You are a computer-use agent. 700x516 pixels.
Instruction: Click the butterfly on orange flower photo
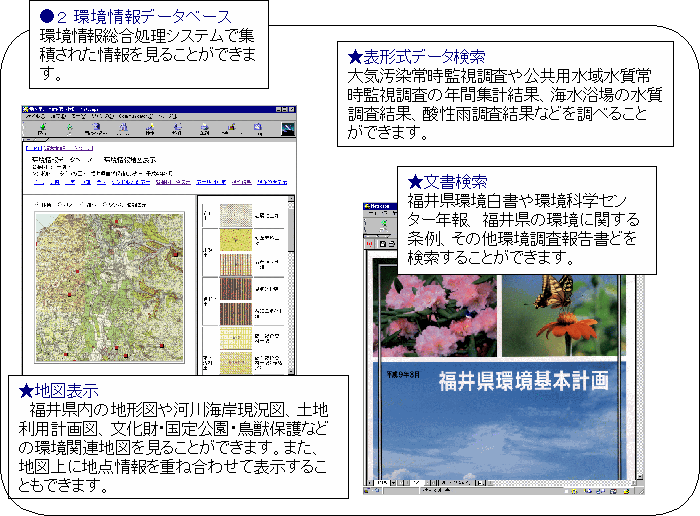click(x=564, y=316)
